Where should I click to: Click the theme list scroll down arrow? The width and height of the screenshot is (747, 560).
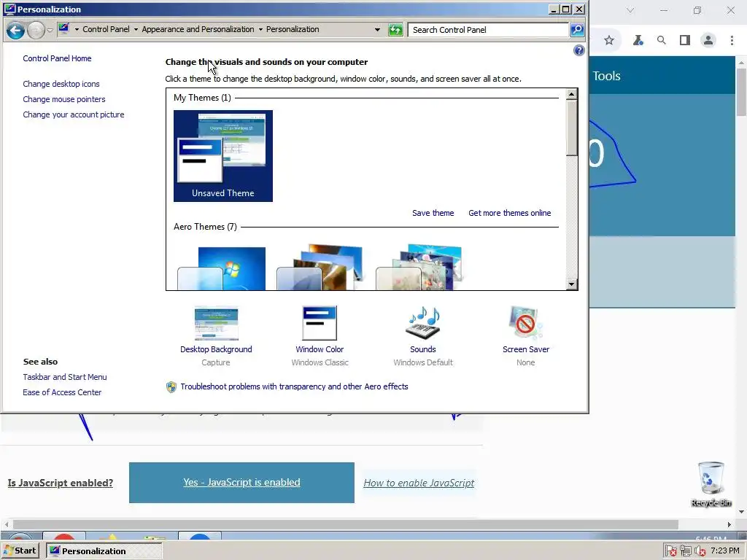click(572, 284)
